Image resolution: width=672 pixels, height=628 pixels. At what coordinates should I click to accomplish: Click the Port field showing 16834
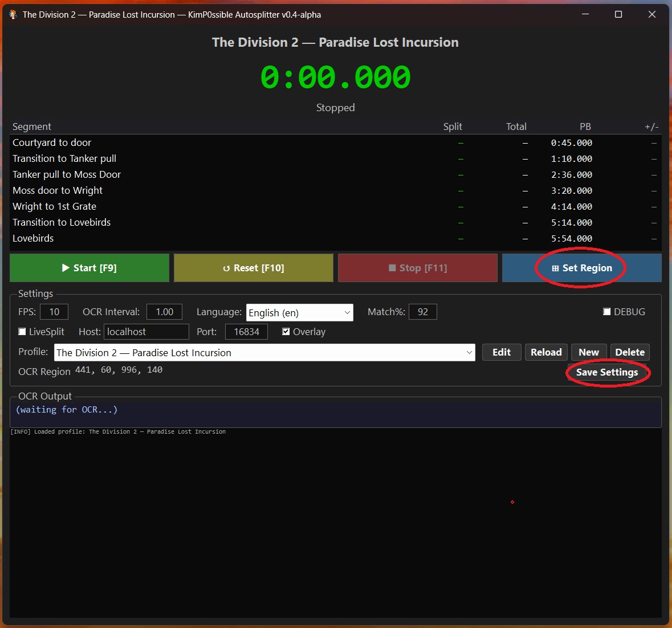246,332
